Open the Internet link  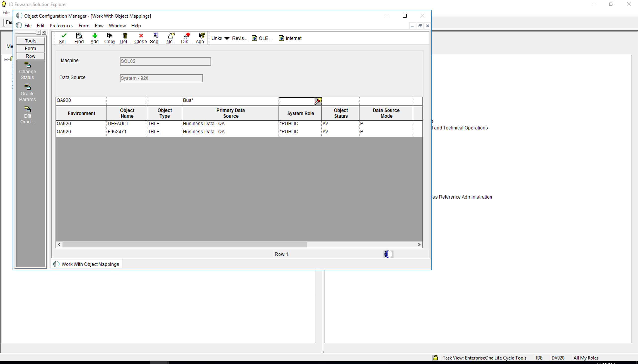(x=290, y=38)
